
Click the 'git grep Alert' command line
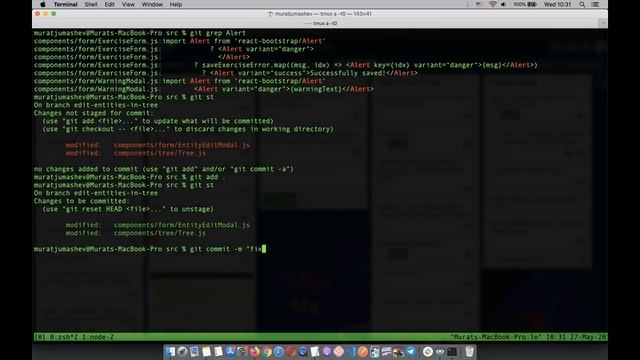140,33
